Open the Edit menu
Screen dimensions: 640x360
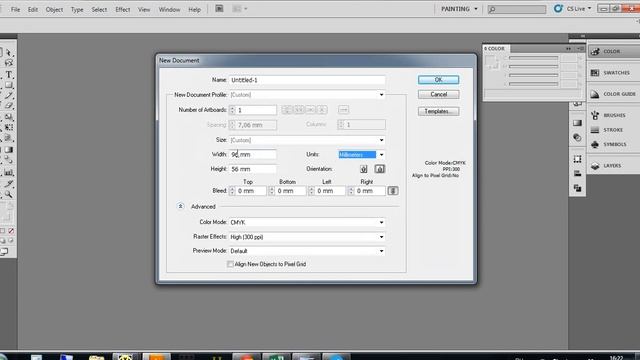[33, 9]
